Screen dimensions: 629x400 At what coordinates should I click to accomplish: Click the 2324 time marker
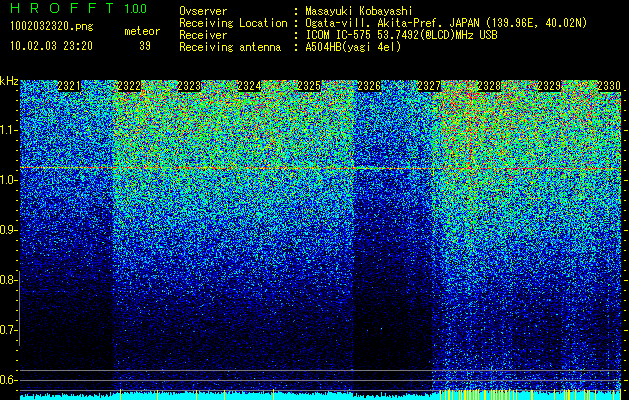coord(249,86)
